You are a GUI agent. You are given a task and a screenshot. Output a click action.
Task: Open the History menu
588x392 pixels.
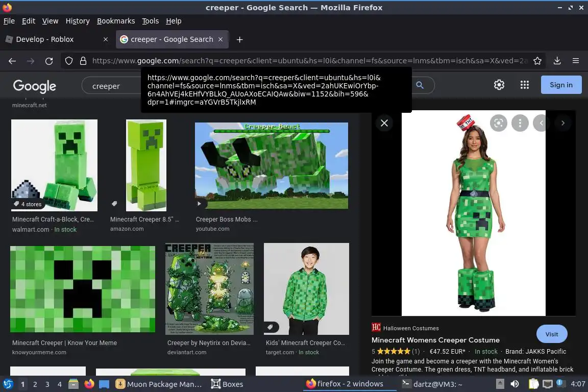(x=78, y=21)
